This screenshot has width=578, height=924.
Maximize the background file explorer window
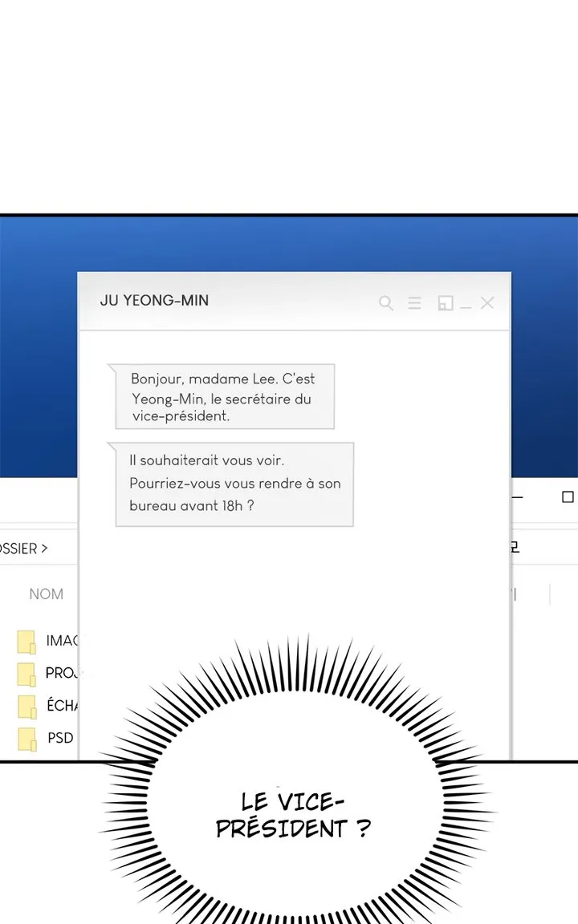click(568, 497)
